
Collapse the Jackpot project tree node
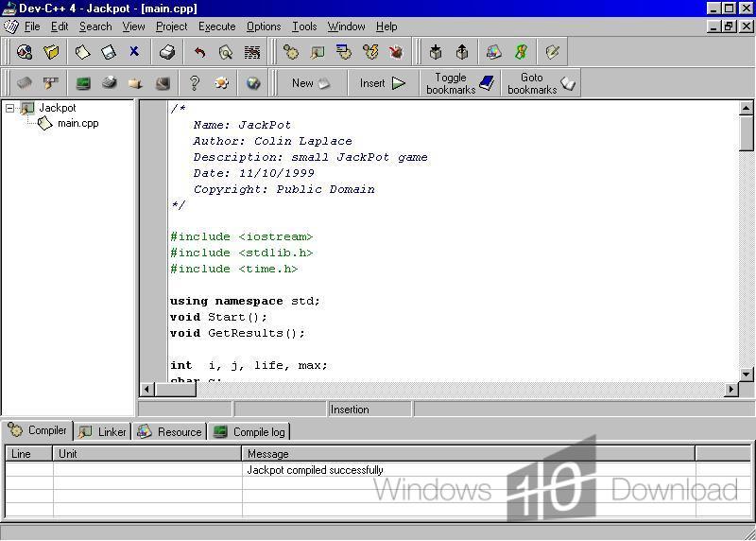9,108
